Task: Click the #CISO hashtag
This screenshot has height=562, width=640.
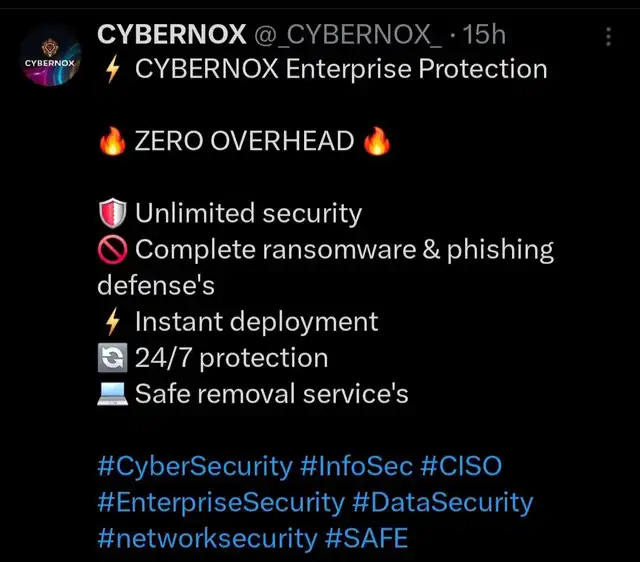Action: click(x=461, y=466)
